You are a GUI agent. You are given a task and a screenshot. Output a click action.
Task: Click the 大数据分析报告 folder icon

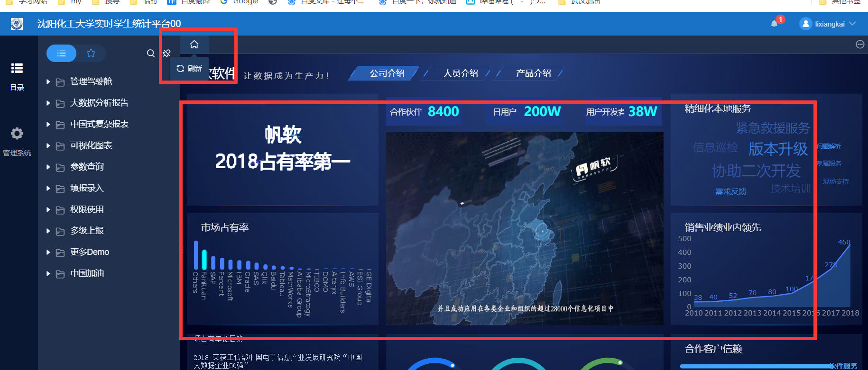point(60,104)
